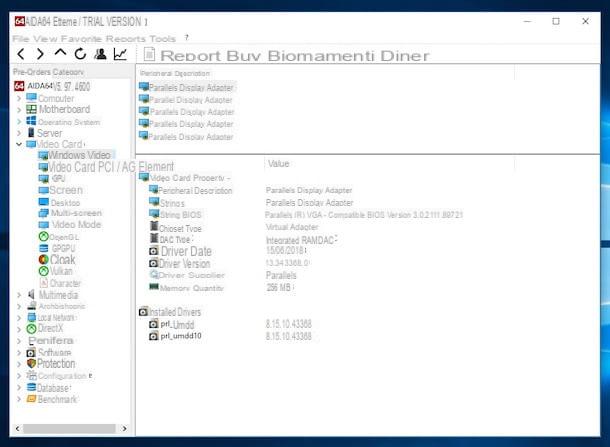Viewport: 610px width, 447px height.
Task: Click the Element column header
Action: point(156,167)
